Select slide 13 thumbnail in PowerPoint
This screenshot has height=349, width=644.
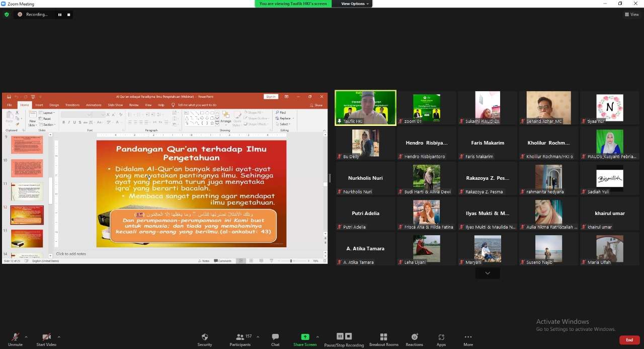[x=27, y=238]
